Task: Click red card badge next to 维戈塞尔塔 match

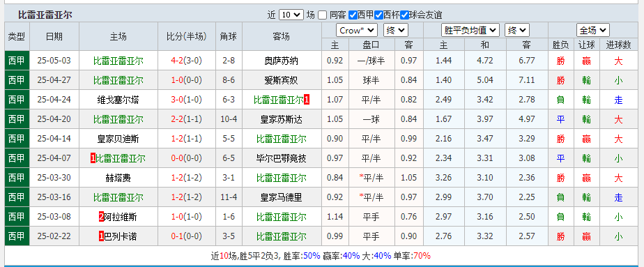Action: point(307,100)
